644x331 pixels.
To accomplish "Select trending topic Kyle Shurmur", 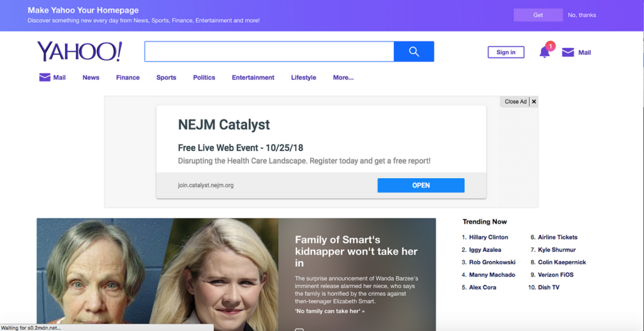I will 557,250.
